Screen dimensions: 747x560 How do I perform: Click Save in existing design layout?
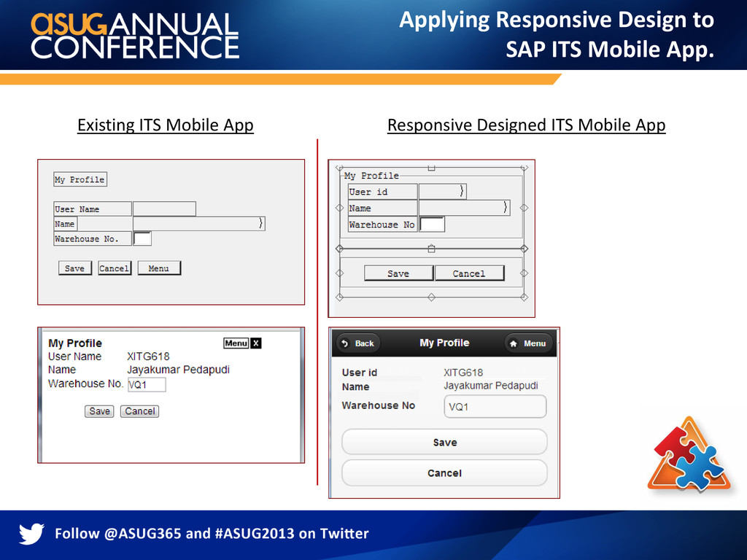pos(75,268)
